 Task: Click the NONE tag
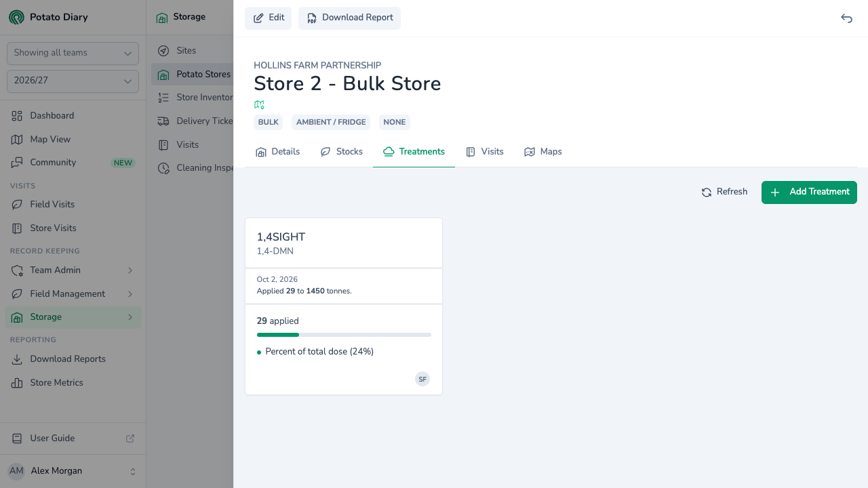click(395, 123)
